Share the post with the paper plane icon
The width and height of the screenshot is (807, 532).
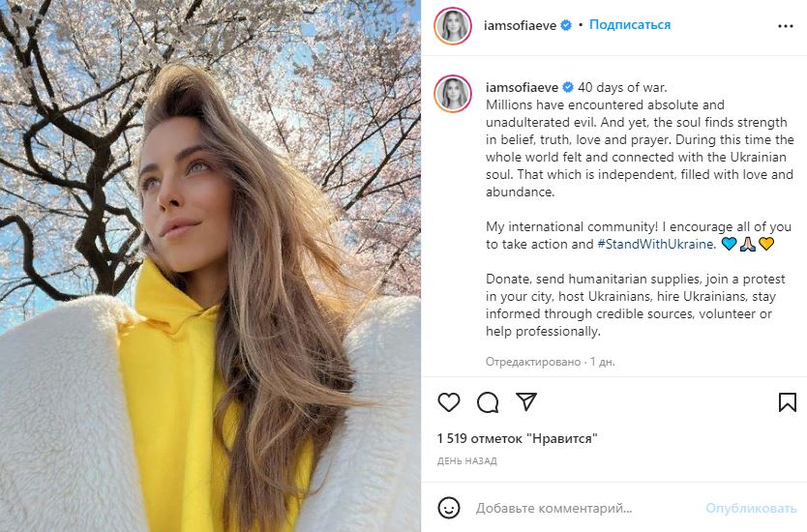(x=526, y=402)
